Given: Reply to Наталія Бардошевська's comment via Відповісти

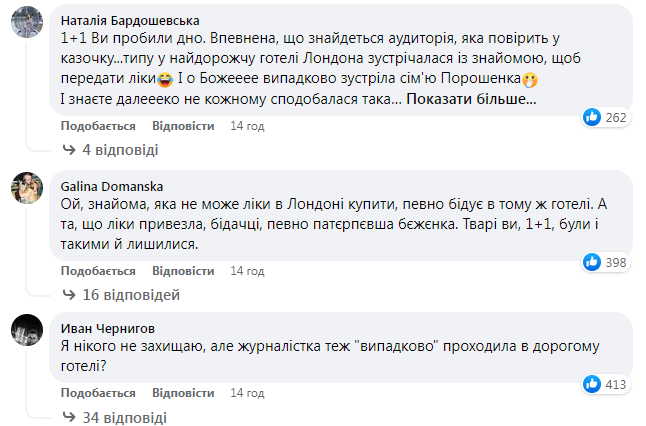Looking at the screenshot, I should (183, 126).
